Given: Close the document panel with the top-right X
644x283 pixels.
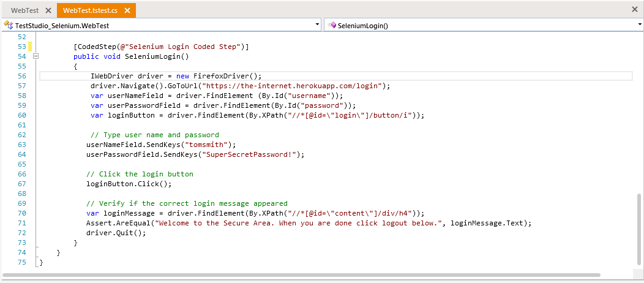Looking at the screenshot, I should 635,9.
